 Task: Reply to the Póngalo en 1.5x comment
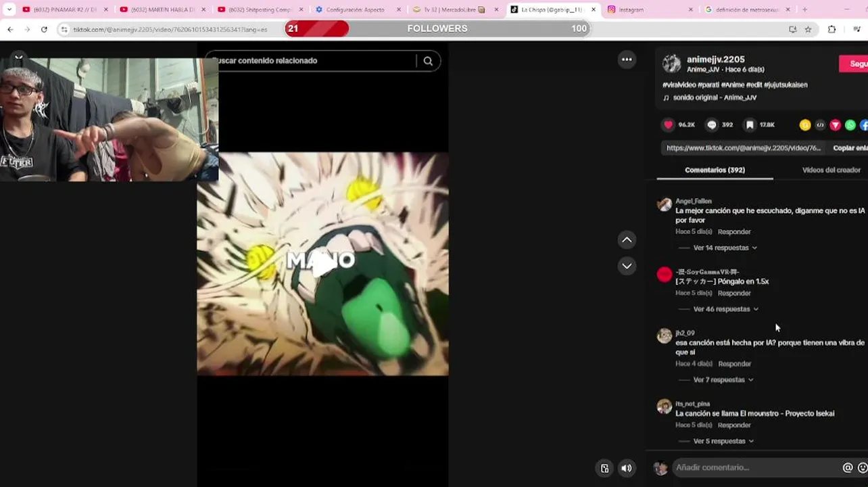[x=734, y=294]
